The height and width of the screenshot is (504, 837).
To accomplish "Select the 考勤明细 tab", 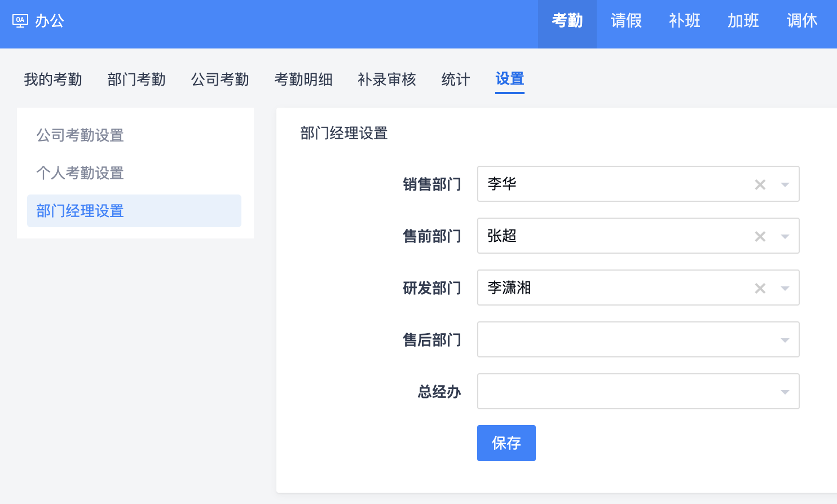I will pyautogui.click(x=303, y=79).
